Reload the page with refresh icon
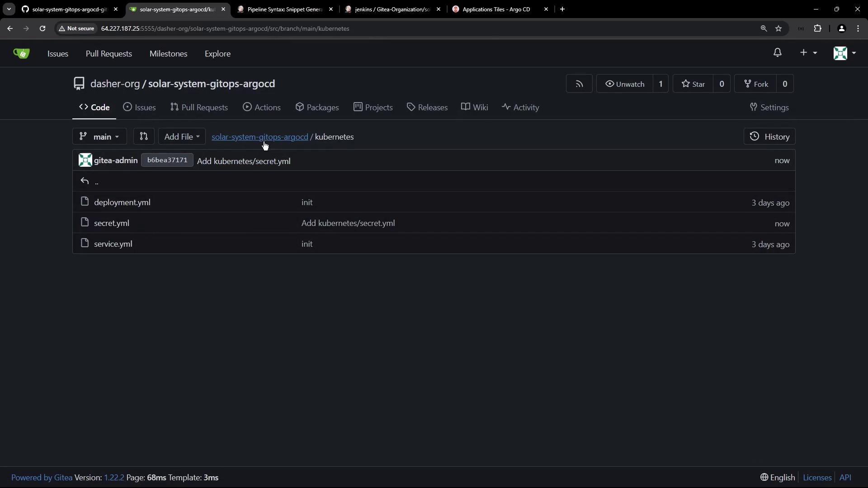The height and width of the screenshot is (488, 868). tap(42, 28)
